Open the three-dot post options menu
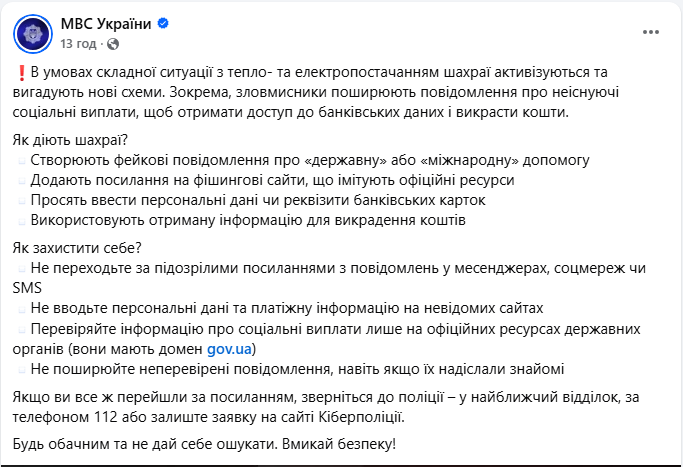Screen dimensions: 683x467 point(650,32)
